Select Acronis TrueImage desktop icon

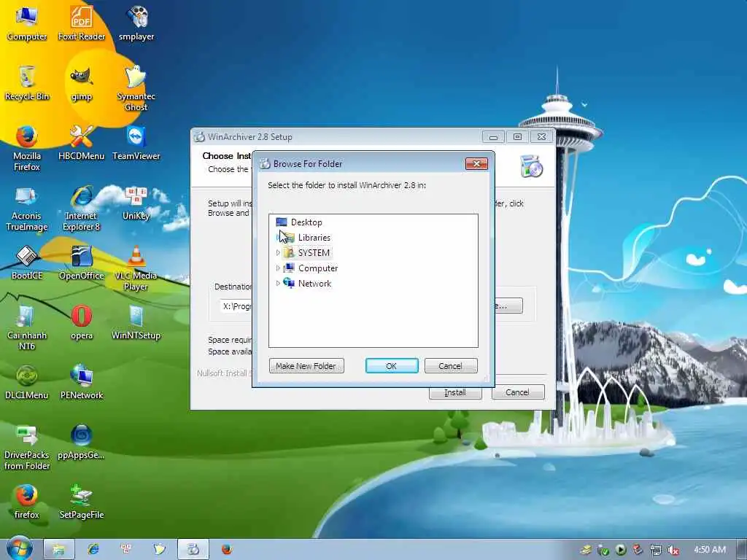tap(27, 208)
